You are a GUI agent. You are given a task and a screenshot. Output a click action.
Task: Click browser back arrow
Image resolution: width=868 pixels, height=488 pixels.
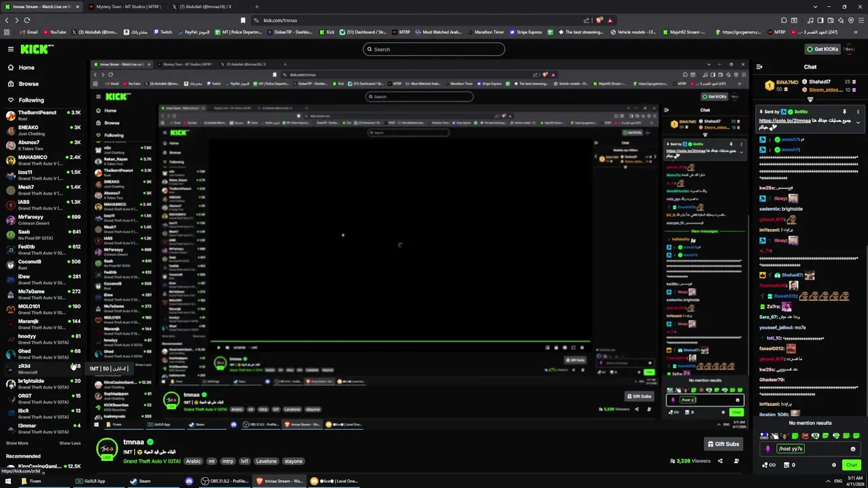(x=7, y=20)
